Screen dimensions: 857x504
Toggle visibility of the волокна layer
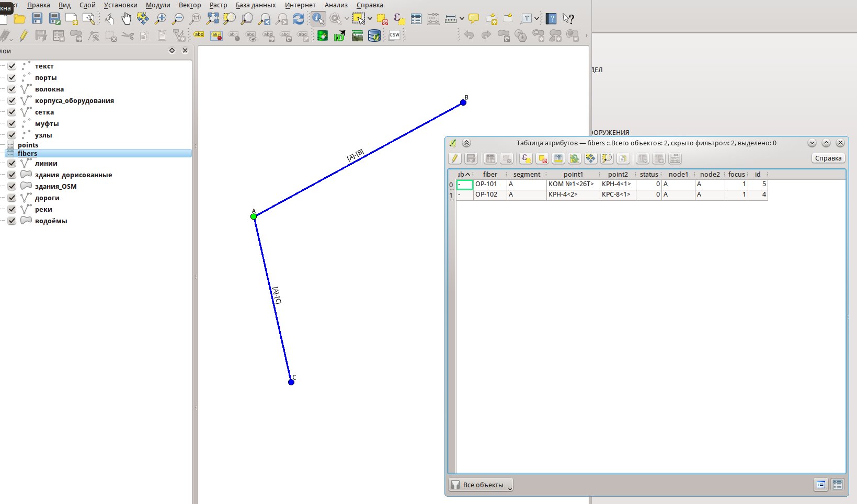(x=12, y=89)
